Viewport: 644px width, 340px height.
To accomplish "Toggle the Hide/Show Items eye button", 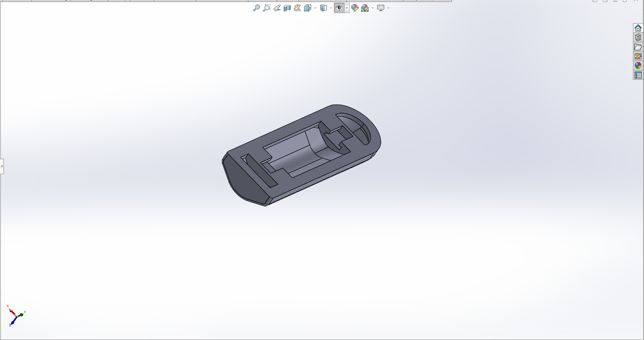I will click(339, 8).
